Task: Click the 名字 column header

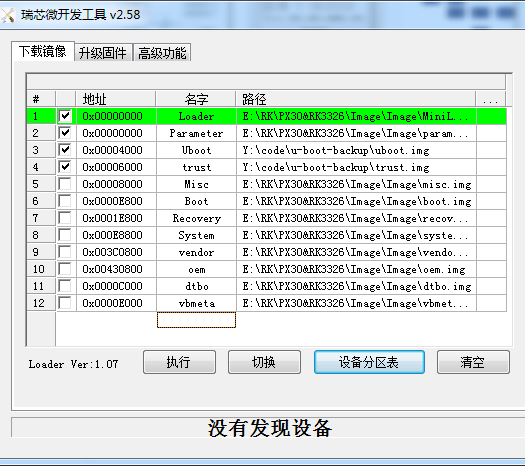Action: click(196, 99)
